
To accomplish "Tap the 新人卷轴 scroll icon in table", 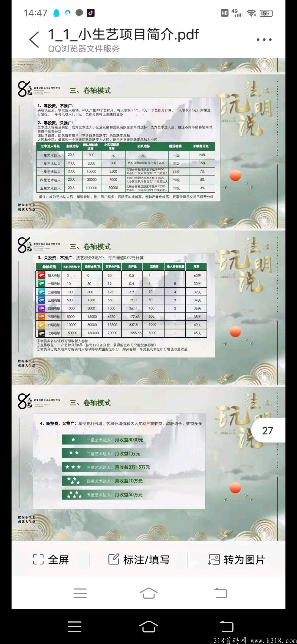I will click(x=41, y=275).
